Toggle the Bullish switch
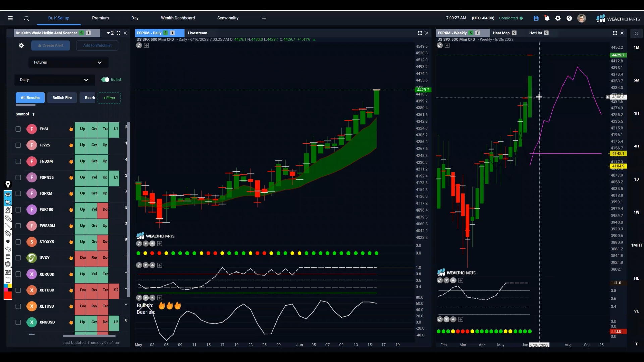Viewport: 644px width, 362px height. (105, 80)
